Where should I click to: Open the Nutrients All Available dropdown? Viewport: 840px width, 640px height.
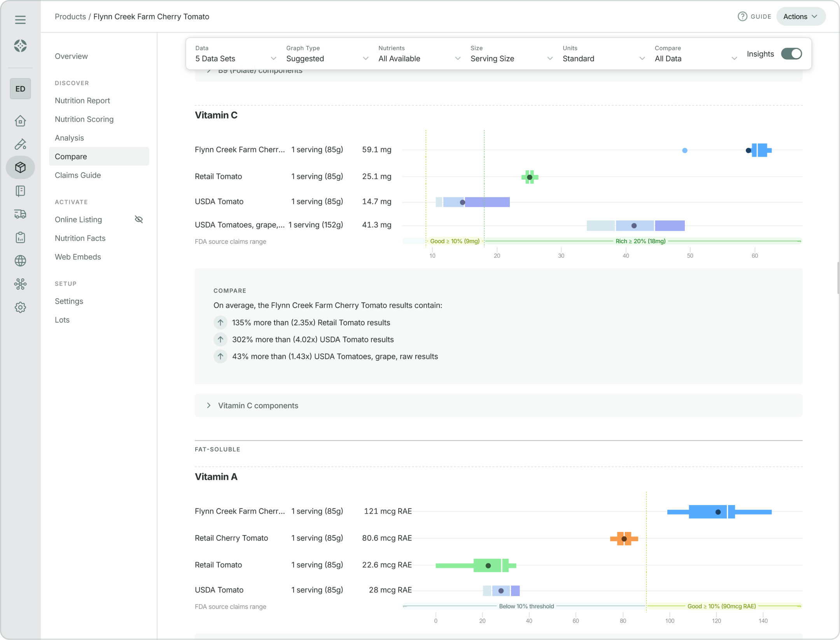(x=419, y=58)
